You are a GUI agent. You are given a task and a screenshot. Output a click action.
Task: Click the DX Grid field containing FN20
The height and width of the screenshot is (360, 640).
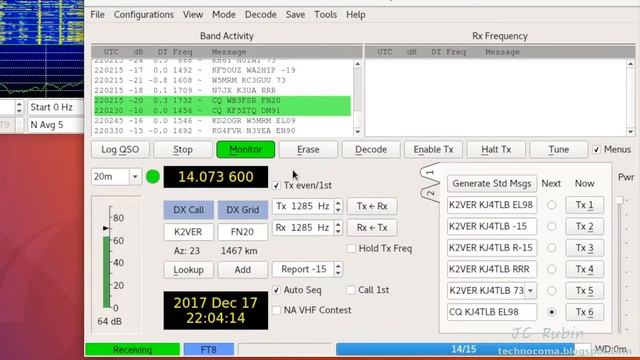(242, 231)
